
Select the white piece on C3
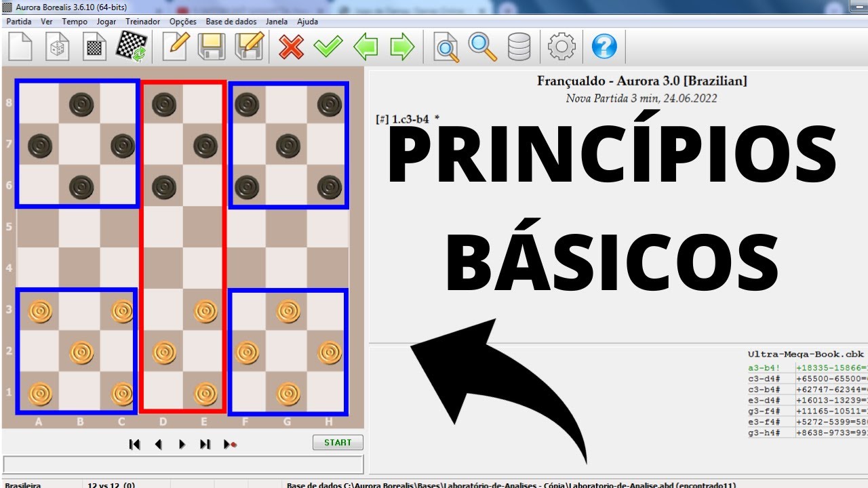122,311
